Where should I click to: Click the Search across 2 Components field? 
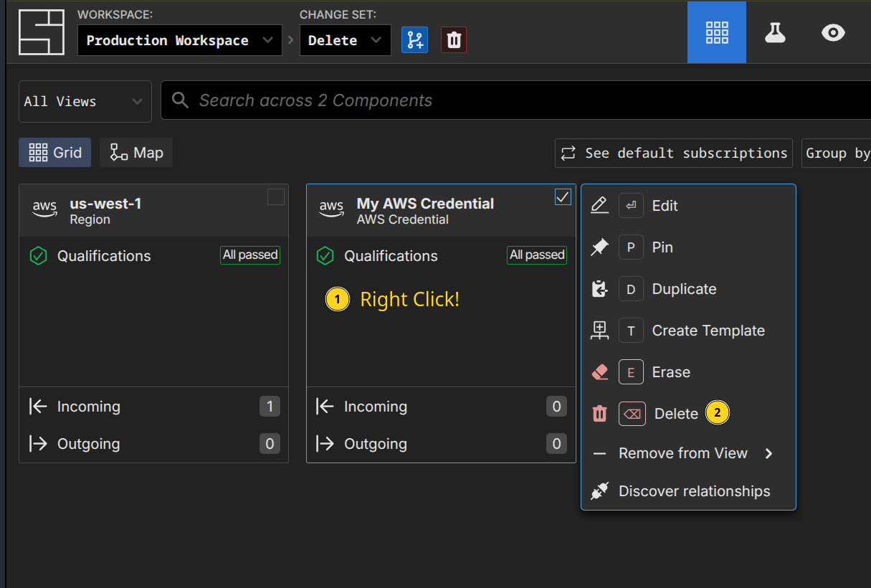coord(502,100)
